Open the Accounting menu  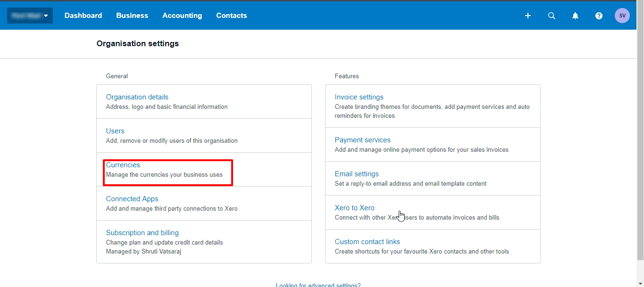click(x=182, y=16)
